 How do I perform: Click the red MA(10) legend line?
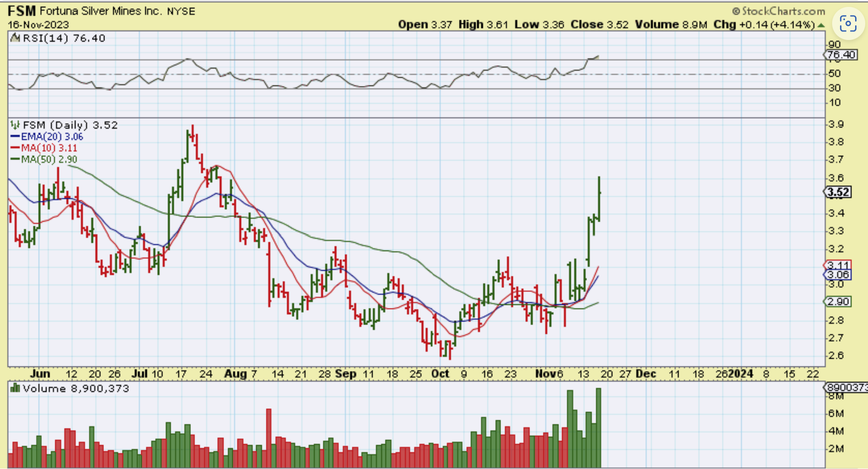click(15, 148)
